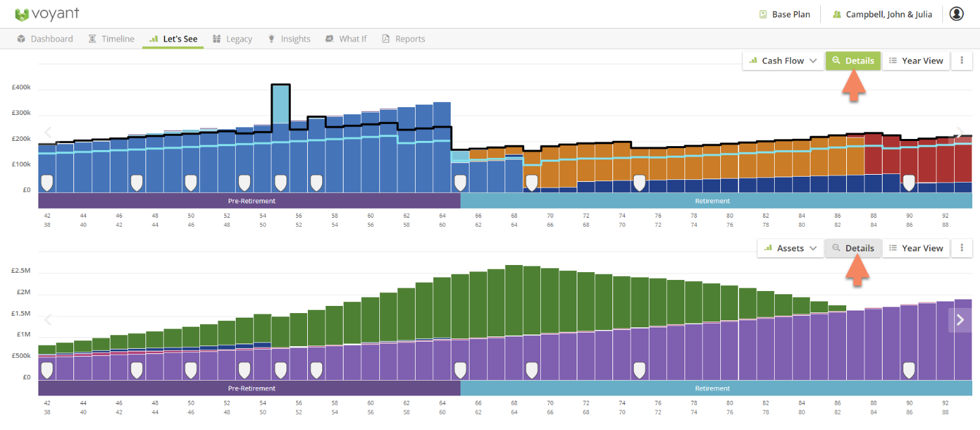Click Assets chart event marker at age 65
Image resolution: width=980 pixels, height=430 pixels.
460,370
